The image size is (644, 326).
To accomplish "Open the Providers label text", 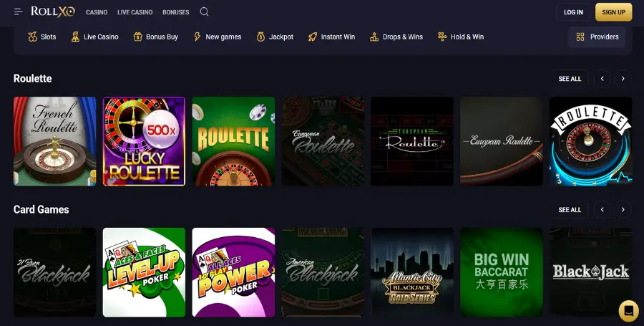I will coord(604,37).
